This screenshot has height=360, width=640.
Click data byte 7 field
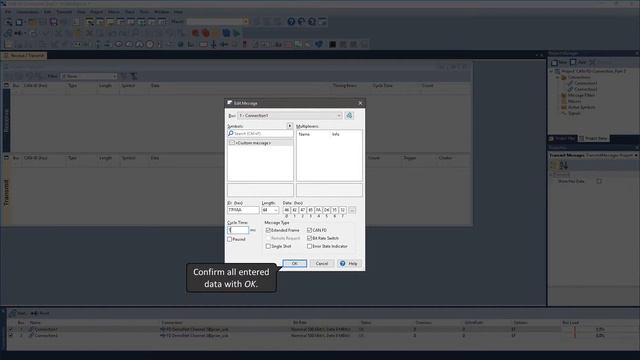coord(342,210)
